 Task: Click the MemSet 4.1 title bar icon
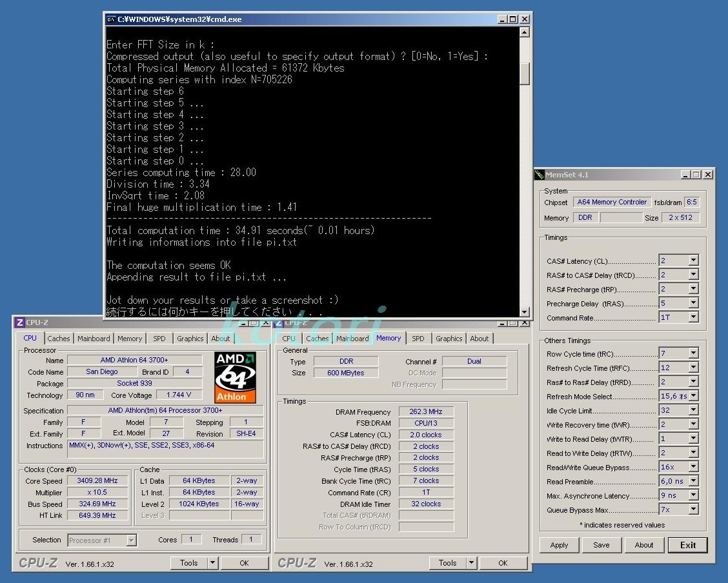[x=539, y=174]
